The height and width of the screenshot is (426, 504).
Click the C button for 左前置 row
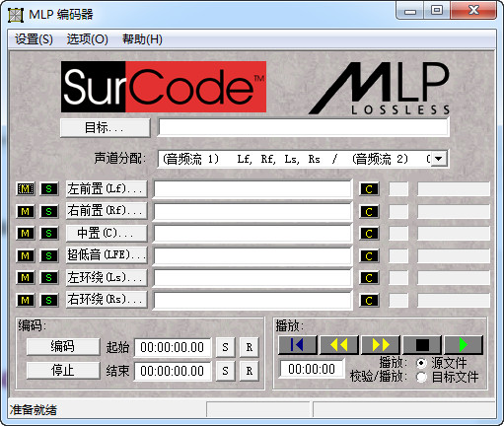pyautogui.click(x=369, y=189)
